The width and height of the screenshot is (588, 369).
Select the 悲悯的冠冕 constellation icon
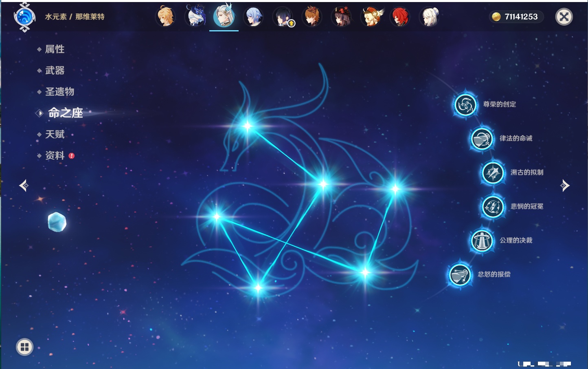493,206
